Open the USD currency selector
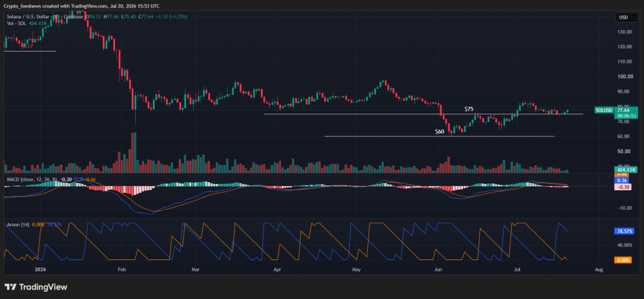 tap(627, 17)
